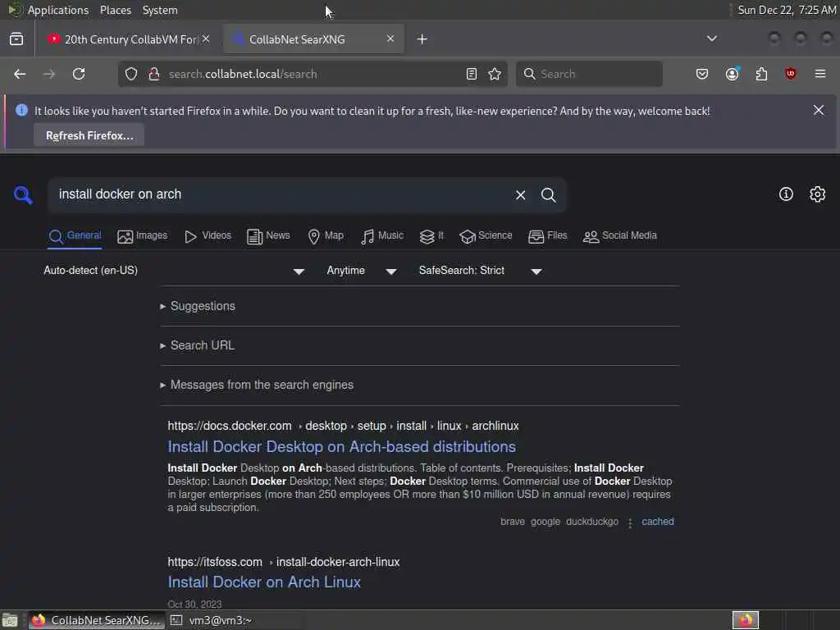This screenshot has width=840, height=630.
Task: Close the CollabNet SearXNG tab
Action: click(390, 39)
